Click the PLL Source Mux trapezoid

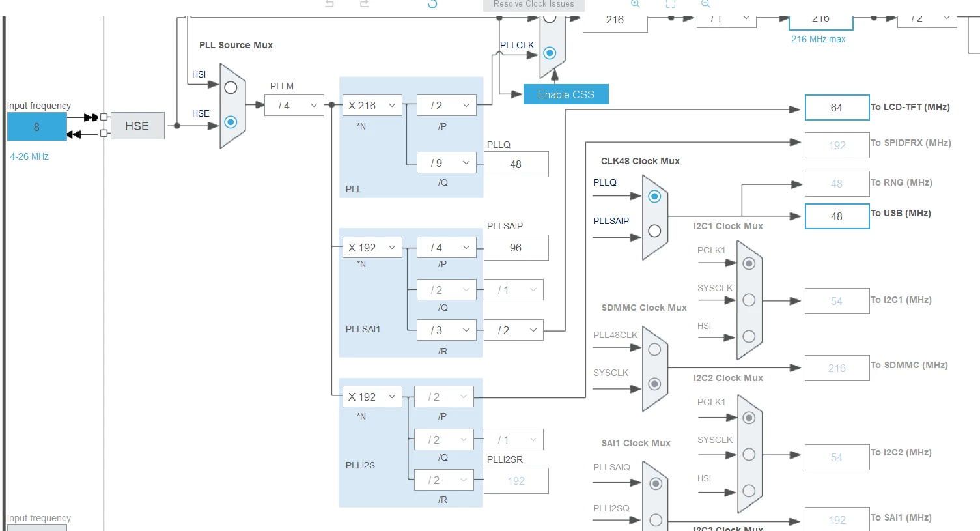pos(232,106)
